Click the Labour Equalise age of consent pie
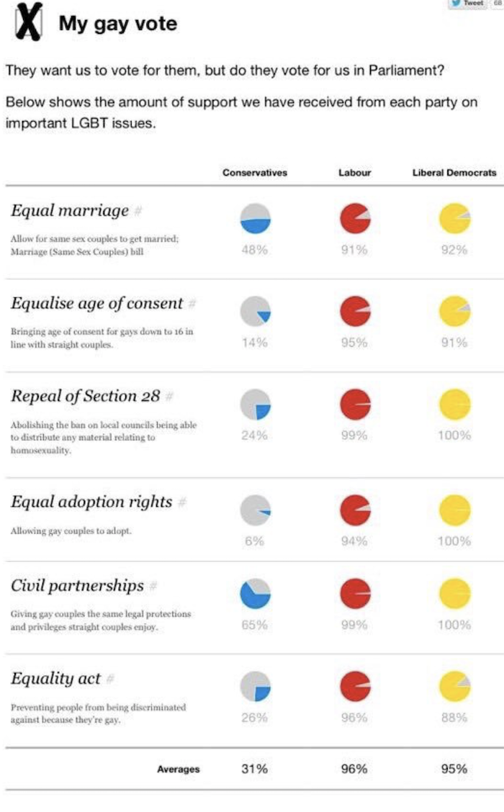The height and width of the screenshot is (812, 504). (x=355, y=311)
